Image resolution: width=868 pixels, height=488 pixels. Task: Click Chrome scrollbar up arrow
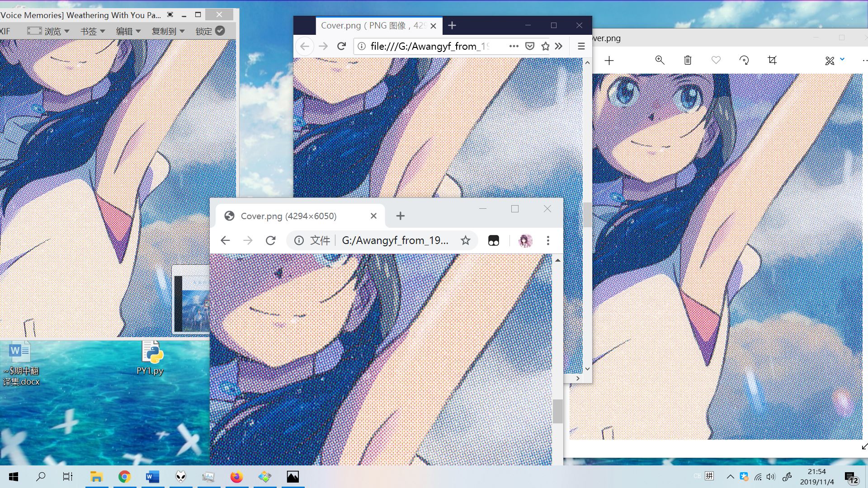click(558, 260)
